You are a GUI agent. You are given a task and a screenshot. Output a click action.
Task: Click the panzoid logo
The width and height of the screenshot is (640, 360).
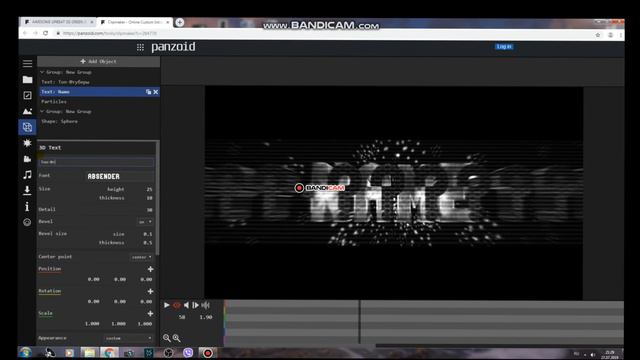173,47
